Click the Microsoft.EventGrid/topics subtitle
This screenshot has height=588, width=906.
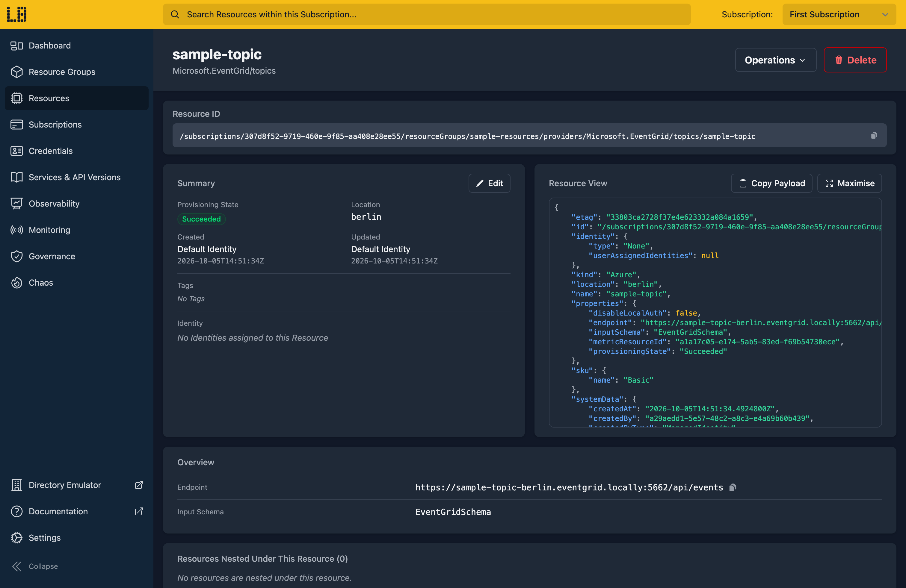point(224,71)
